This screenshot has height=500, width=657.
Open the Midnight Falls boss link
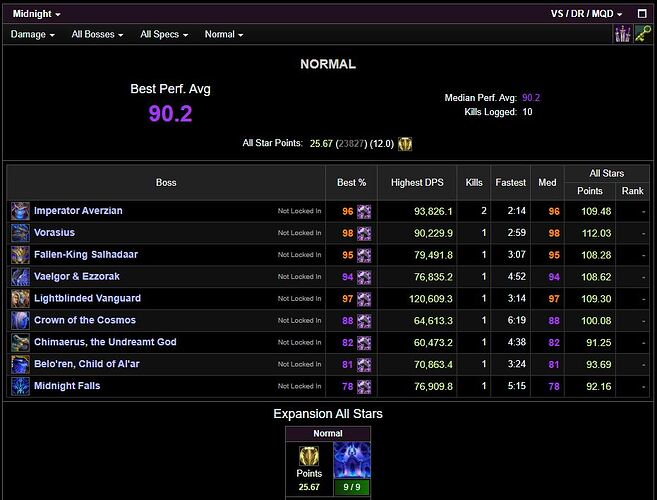pyautogui.click(x=67, y=386)
